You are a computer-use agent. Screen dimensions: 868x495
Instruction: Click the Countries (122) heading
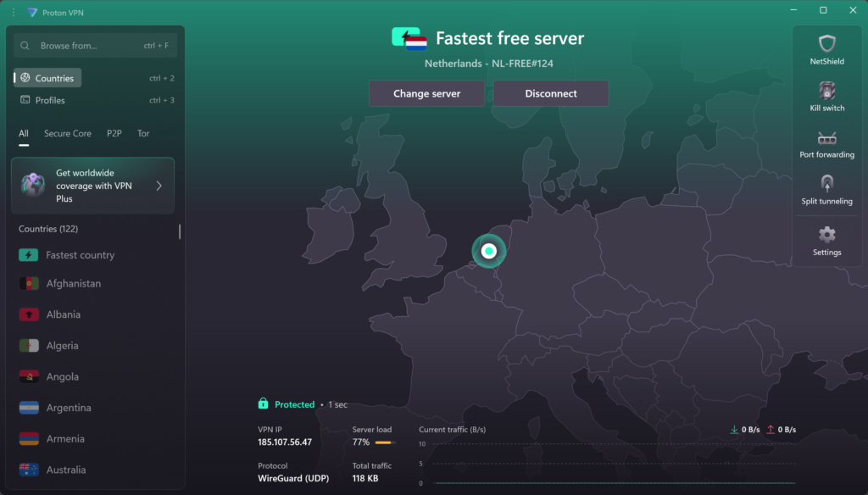pos(48,229)
